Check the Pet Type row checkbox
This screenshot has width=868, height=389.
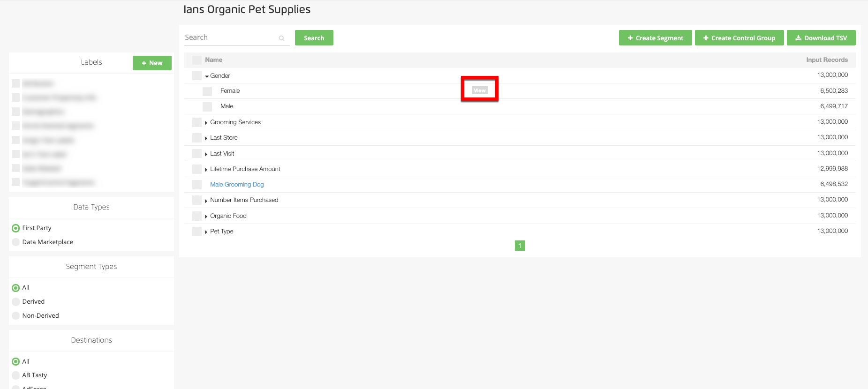coord(197,232)
